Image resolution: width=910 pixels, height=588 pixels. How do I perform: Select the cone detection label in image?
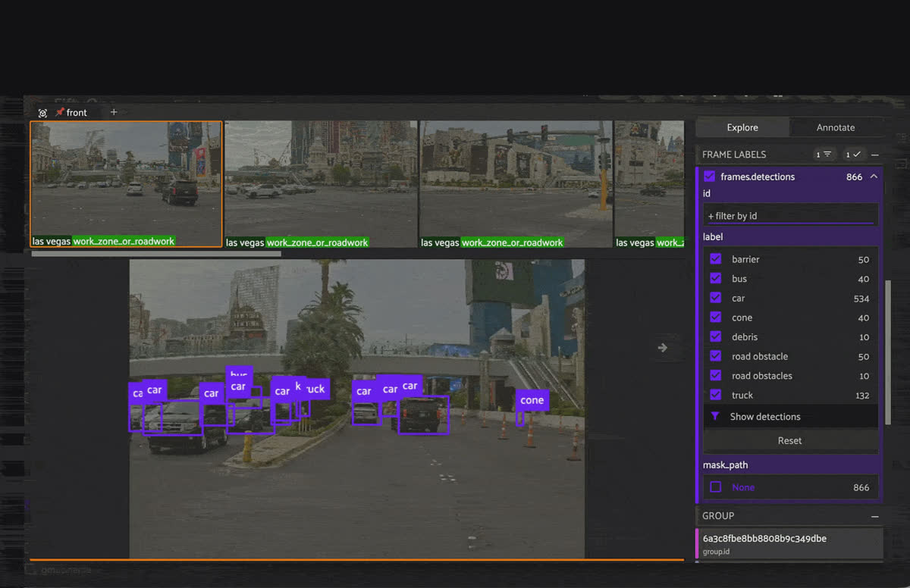[532, 400]
